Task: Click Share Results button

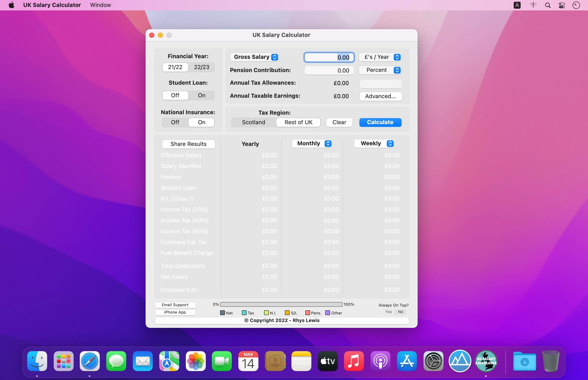Action: (188, 144)
